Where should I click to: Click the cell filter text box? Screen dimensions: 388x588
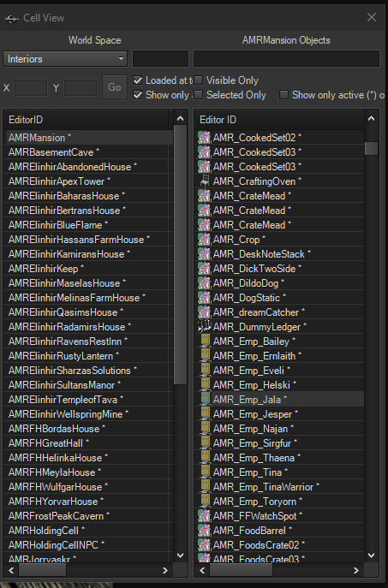[160, 59]
